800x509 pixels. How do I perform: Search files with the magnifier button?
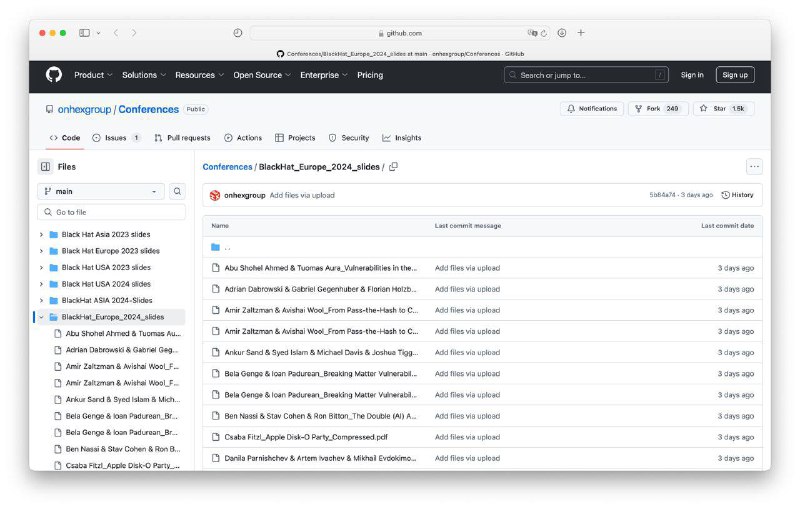[177, 191]
